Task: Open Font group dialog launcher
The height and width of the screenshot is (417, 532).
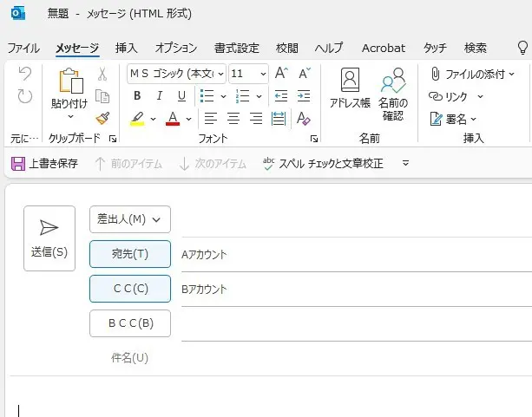Action: [x=314, y=139]
